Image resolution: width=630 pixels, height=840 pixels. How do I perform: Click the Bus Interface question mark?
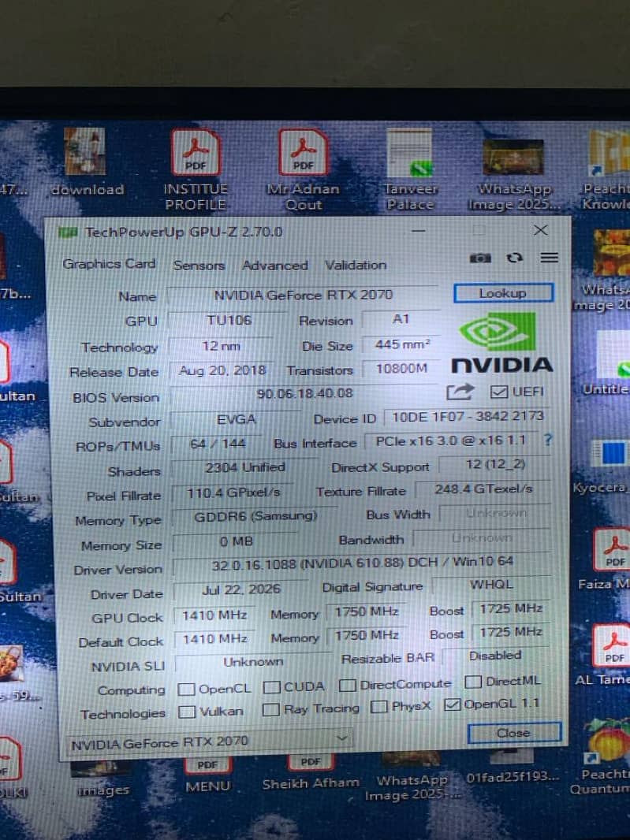point(547,440)
